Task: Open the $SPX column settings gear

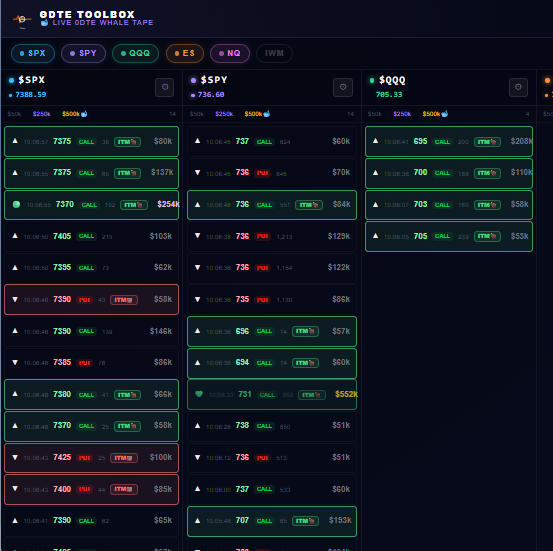Action: [x=165, y=87]
